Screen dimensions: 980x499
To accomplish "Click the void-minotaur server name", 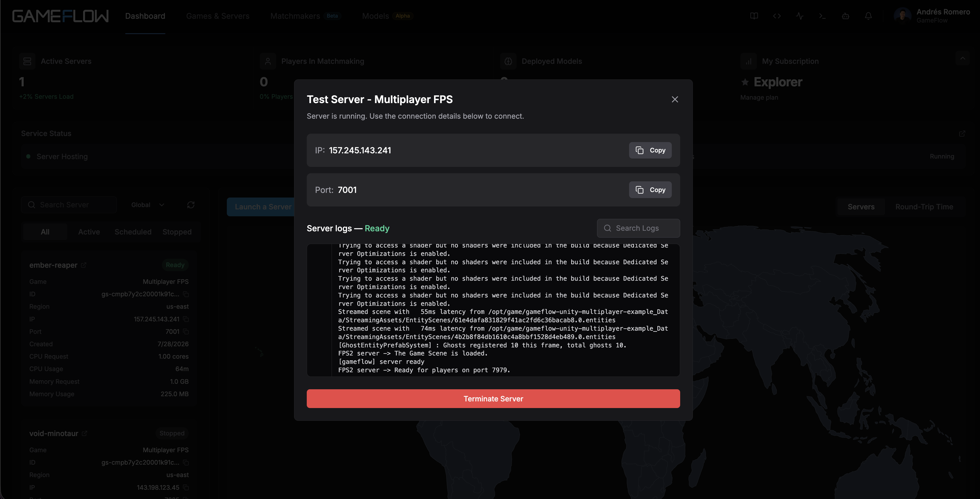I will coord(54,433).
